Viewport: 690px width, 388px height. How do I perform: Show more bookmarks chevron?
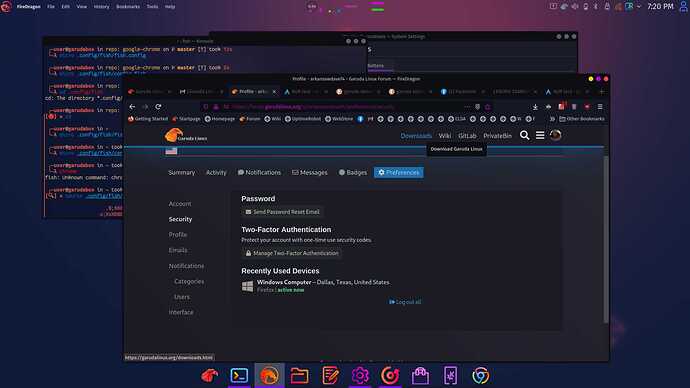point(552,119)
